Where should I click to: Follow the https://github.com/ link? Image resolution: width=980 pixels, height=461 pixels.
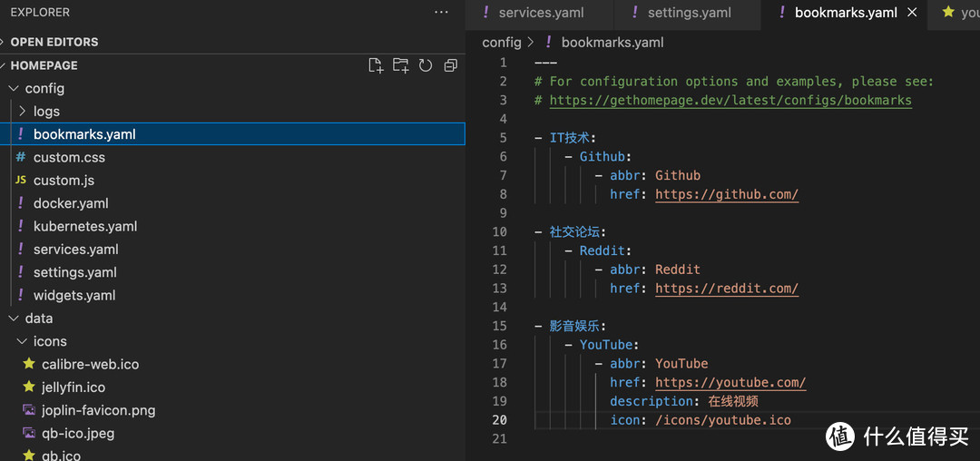pyautogui.click(x=726, y=194)
